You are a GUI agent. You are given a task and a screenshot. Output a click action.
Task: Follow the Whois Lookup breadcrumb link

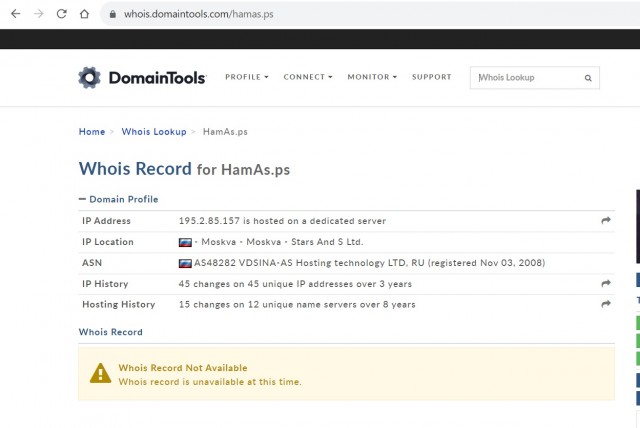click(154, 132)
